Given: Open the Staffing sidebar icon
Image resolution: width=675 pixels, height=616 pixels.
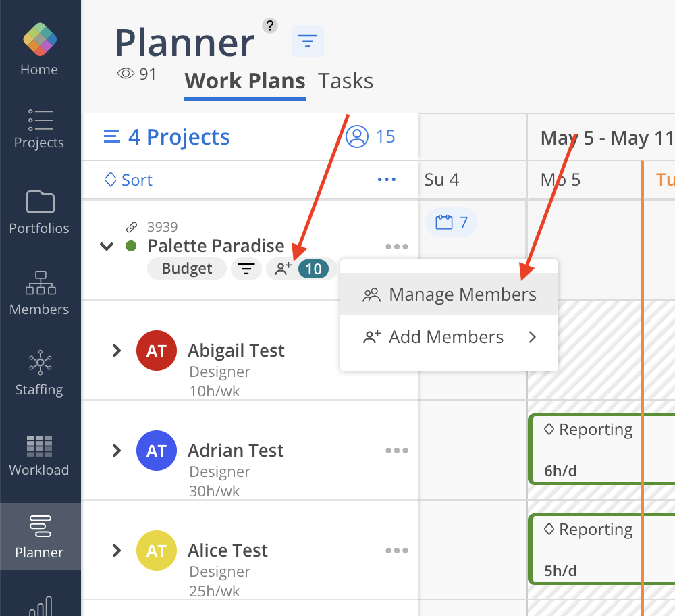Looking at the screenshot, I should (40, 362).
